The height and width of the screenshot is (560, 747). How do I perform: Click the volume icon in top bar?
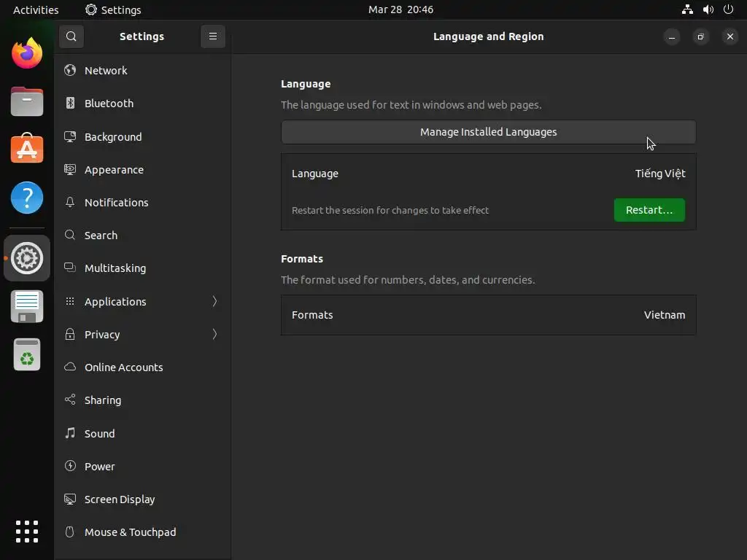tap(708, 9)
